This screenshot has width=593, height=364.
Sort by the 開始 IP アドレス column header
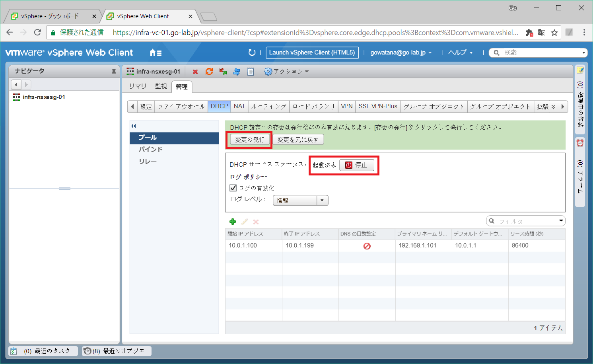[254, 234]
